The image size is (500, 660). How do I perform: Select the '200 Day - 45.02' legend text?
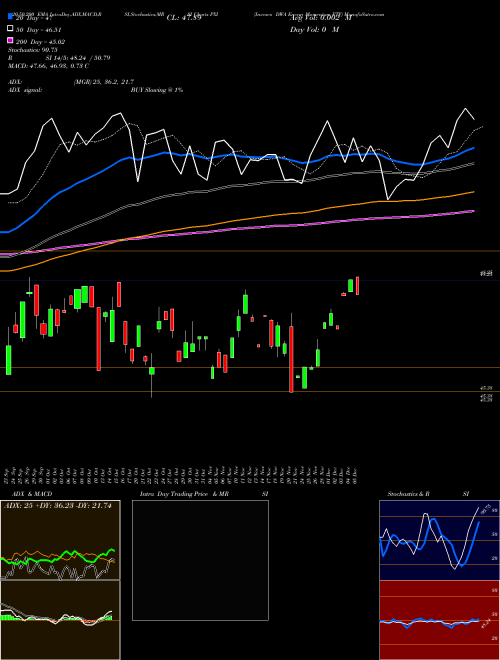(40, 42)
